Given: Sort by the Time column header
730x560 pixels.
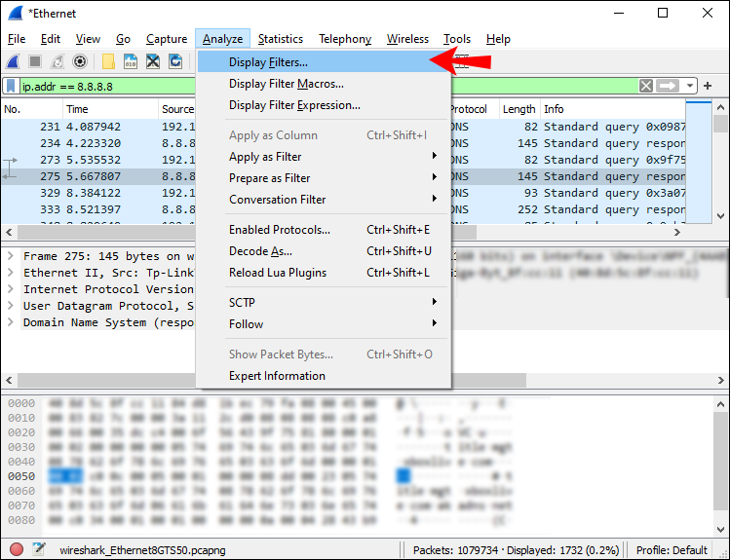Looking at the screenshot, I should click(110, 109).
